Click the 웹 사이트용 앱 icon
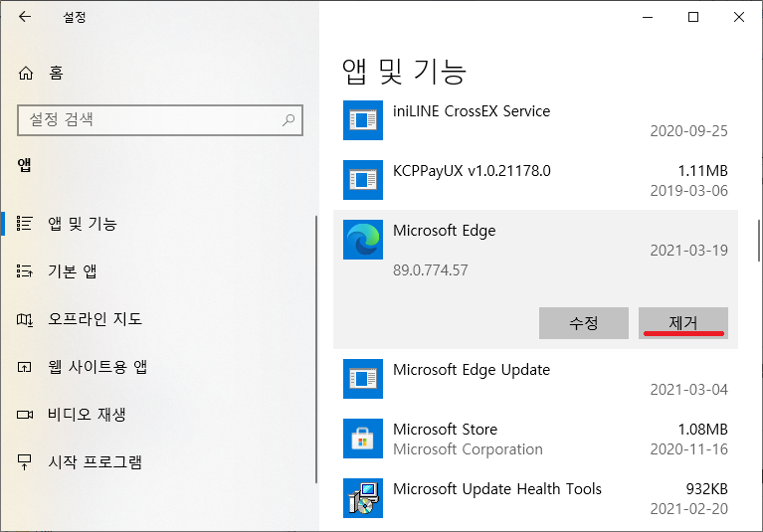 click(x=24, y=367)
